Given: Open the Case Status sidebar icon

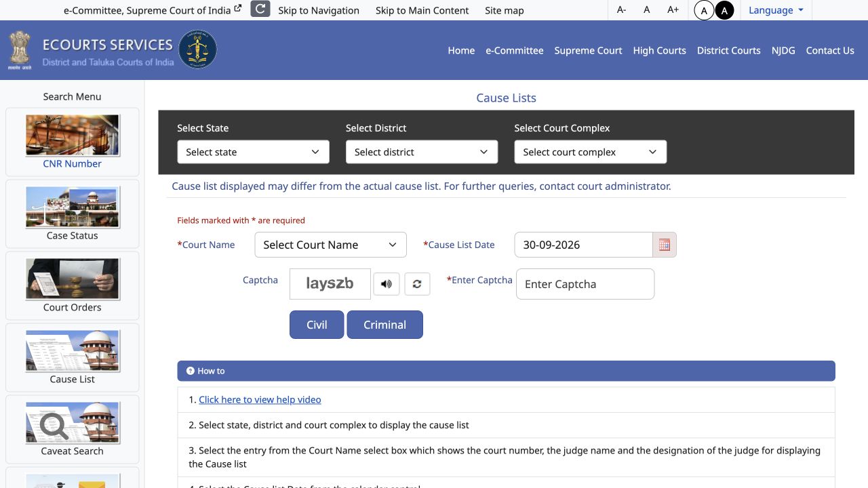Looking at the screenshot, I should point(73,207).
